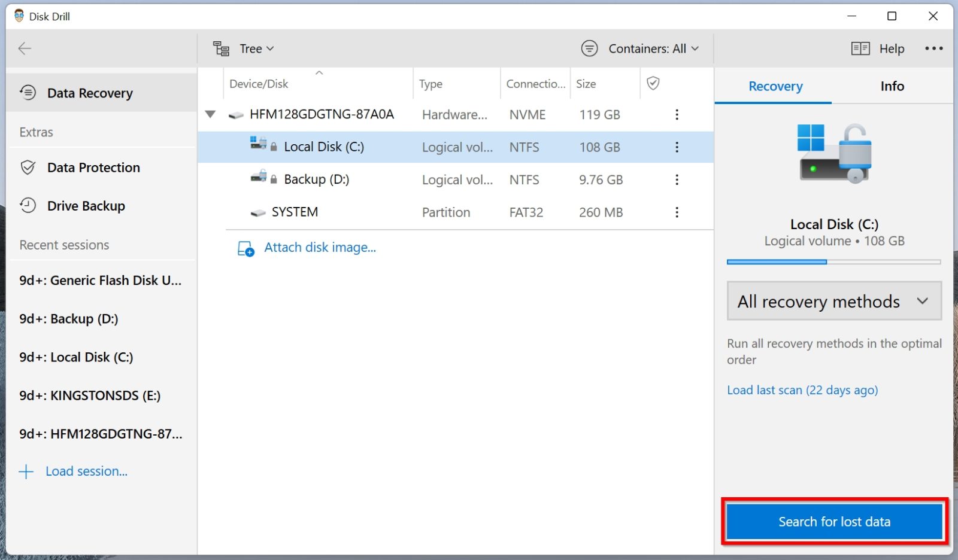Select the Data Protection shield icon
Viewport: 958px width, 560px height.
pyautogui.click(x=28, y=168)
